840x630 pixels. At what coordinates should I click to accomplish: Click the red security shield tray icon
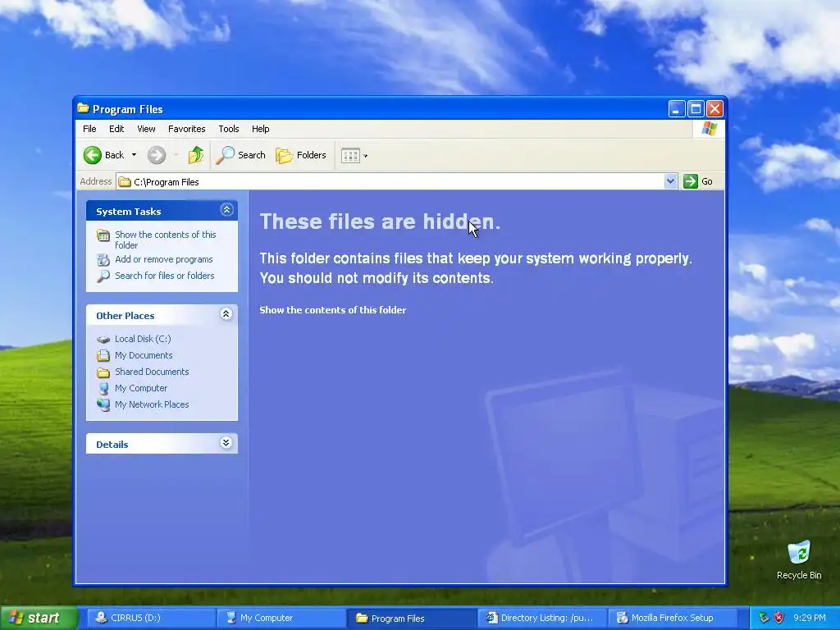[x=779, y=618]
